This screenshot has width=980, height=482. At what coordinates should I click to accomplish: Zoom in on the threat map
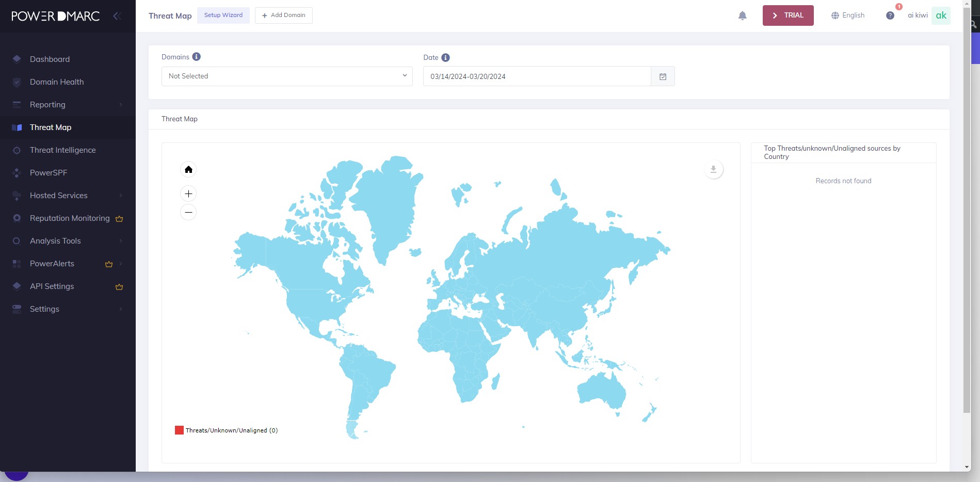tap(188, 194)
